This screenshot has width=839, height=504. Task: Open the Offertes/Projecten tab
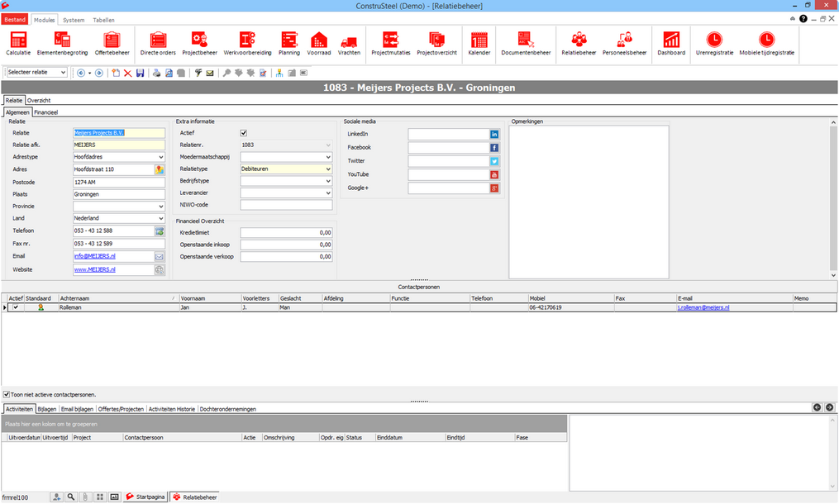click(x=121, y=409)
